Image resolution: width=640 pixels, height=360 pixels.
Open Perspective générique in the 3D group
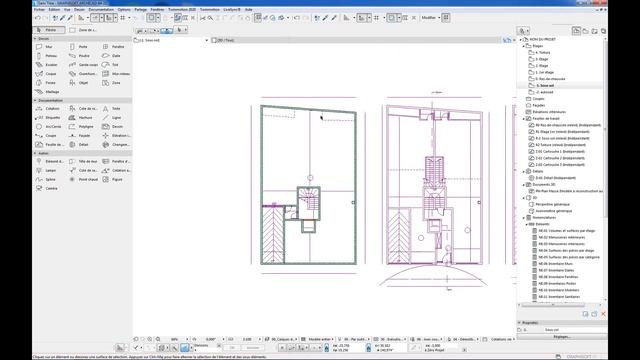550,204
